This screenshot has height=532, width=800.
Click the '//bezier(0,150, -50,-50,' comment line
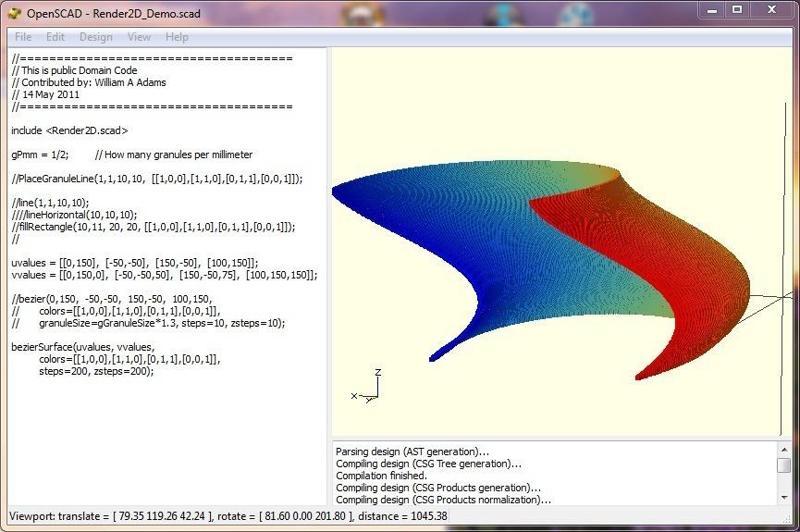click(112, 299)
